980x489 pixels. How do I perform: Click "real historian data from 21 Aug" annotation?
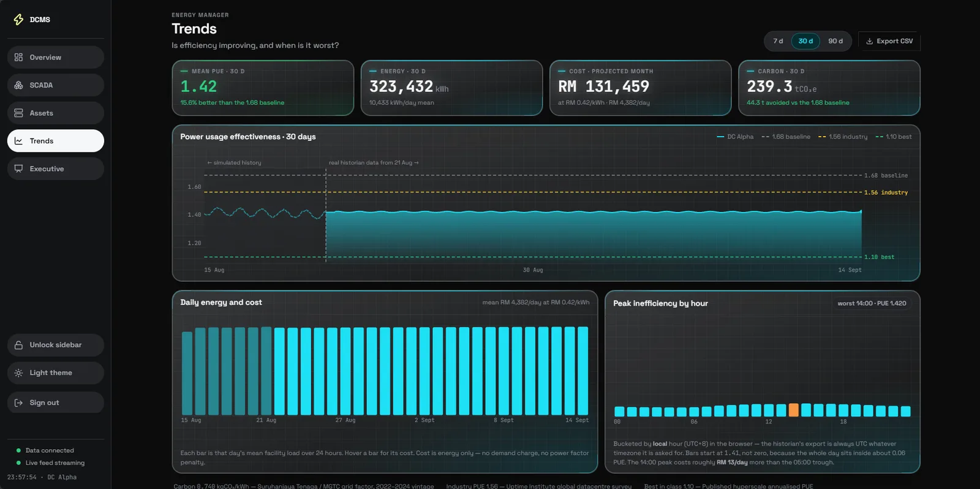pyautogui.click(x=374, y=163)
